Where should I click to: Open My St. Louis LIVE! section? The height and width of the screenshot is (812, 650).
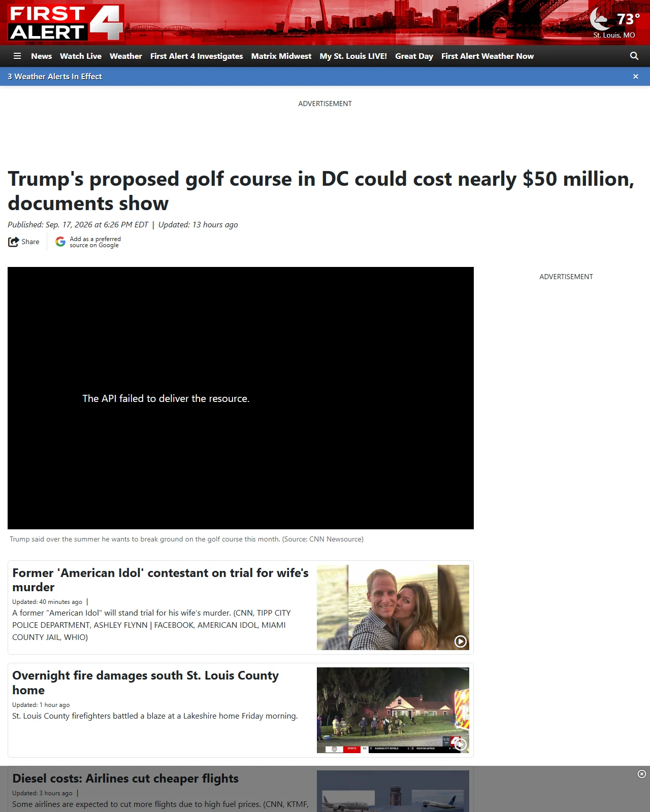pyautogui.click(x=353, y=56)
